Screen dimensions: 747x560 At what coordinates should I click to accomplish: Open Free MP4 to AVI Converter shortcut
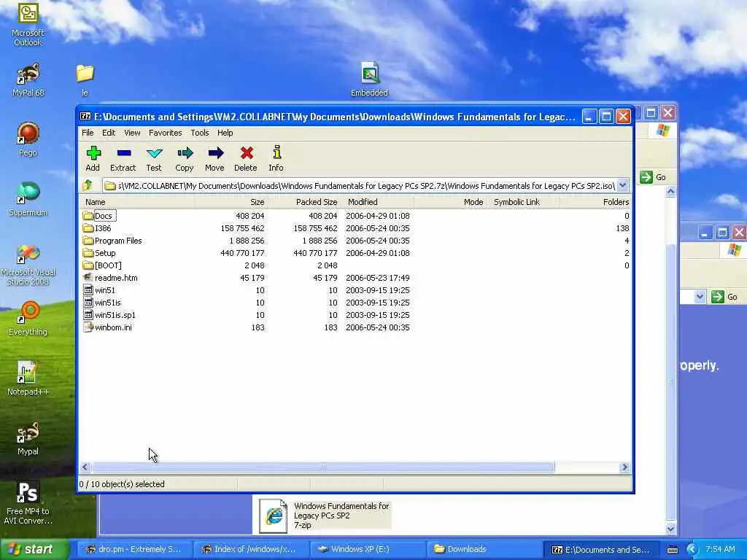coord(28,503)
